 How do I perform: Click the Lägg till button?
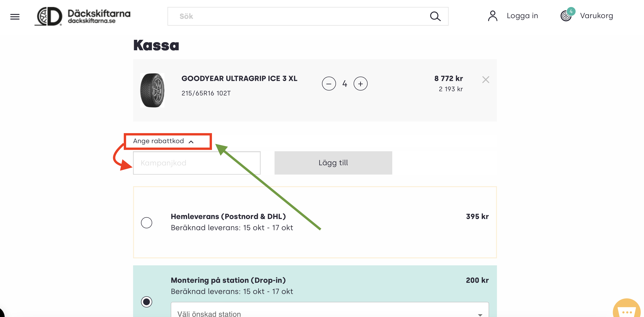[x=333, y=163]
